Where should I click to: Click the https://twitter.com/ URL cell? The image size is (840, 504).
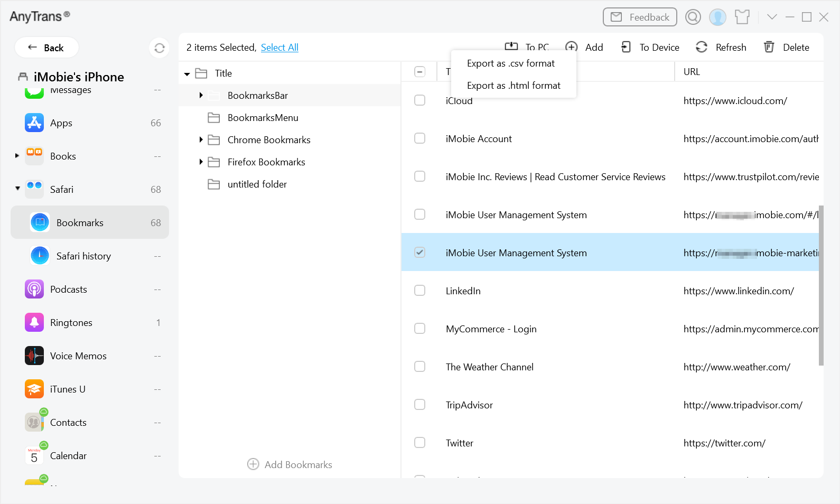(x=724, y=443)
